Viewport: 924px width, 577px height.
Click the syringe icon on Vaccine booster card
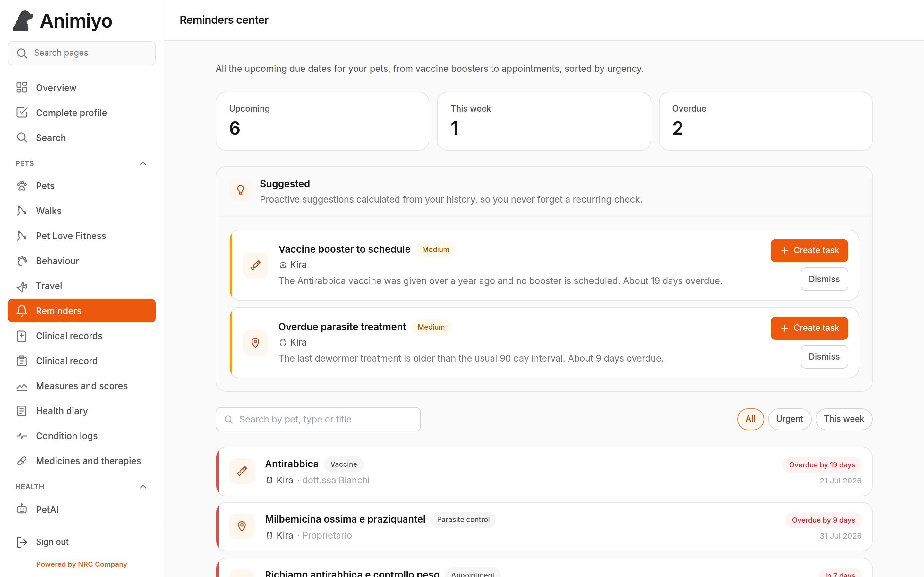coord(255,265)
